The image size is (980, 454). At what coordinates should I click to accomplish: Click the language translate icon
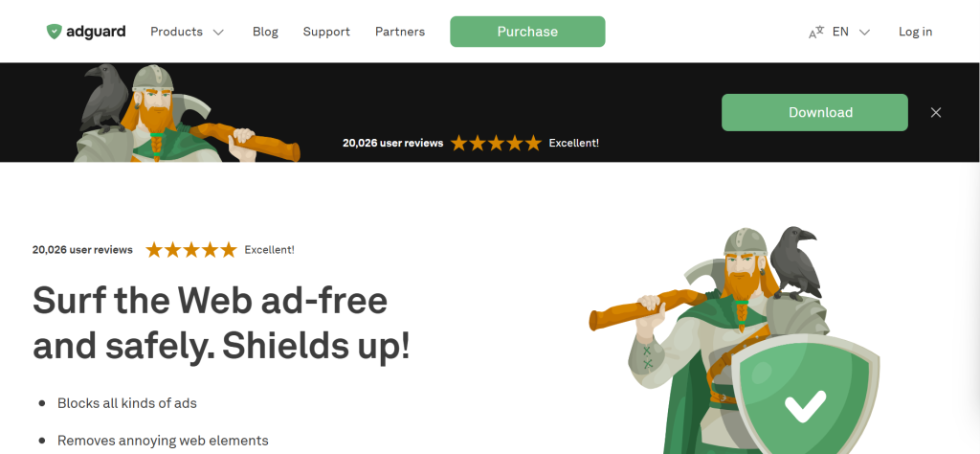click(x=816, y=33)
